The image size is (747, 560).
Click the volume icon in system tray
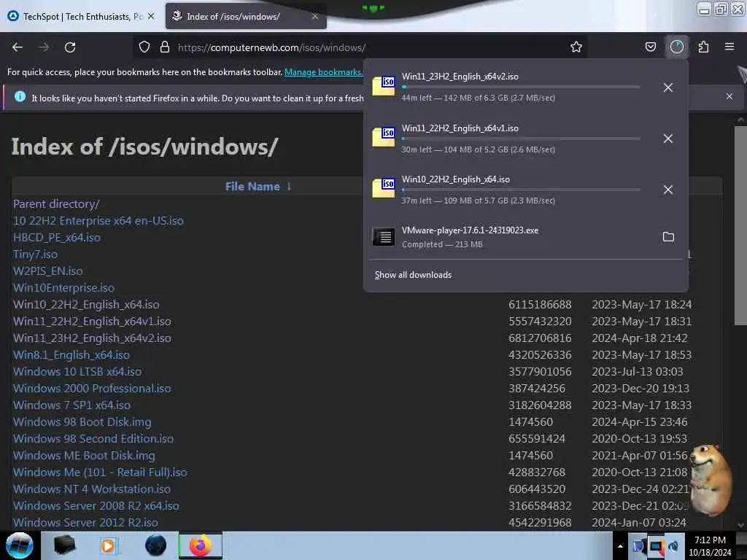(673, 546)
